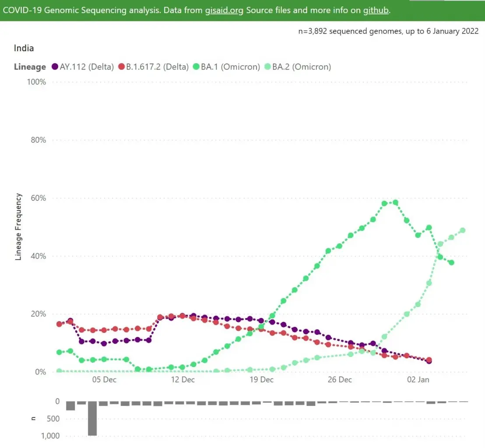Click the 02 Jan x-axis label
485x448 pixels.
(x=418, y=380)
